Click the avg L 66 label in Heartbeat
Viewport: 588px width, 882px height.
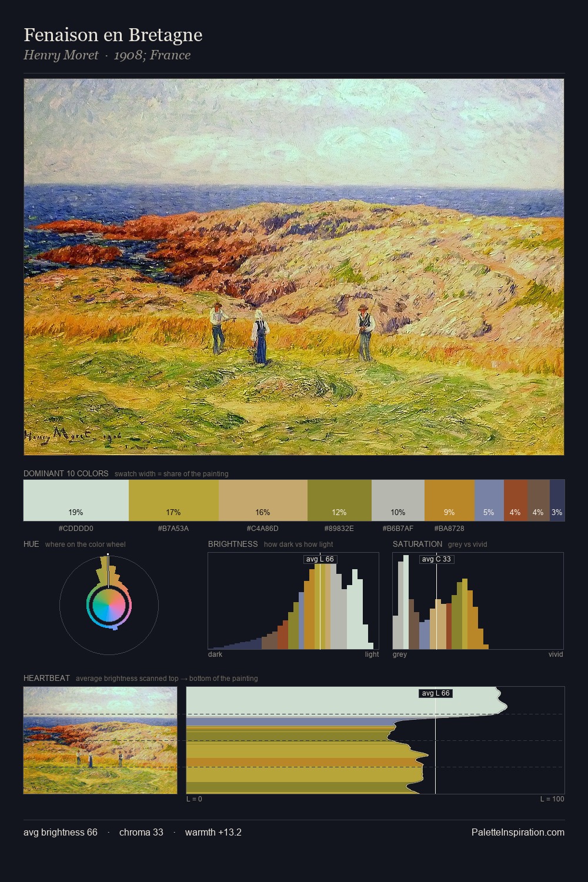(436, 693)
